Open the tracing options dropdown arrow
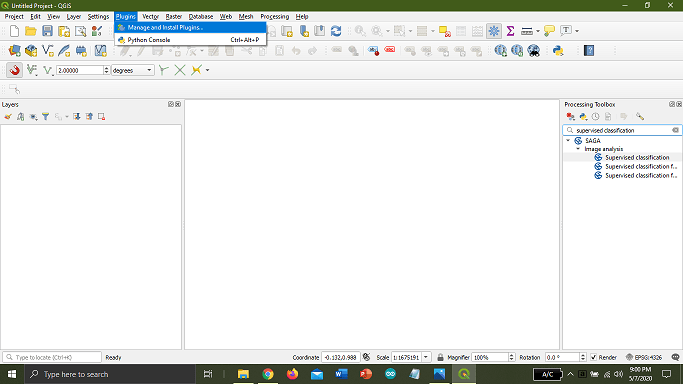 pyautogui.click(x=207, y=70)
